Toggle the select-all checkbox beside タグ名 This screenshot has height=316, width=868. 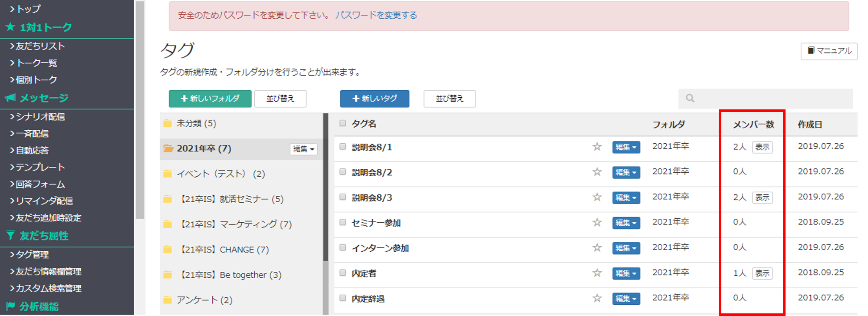(343, 123)
